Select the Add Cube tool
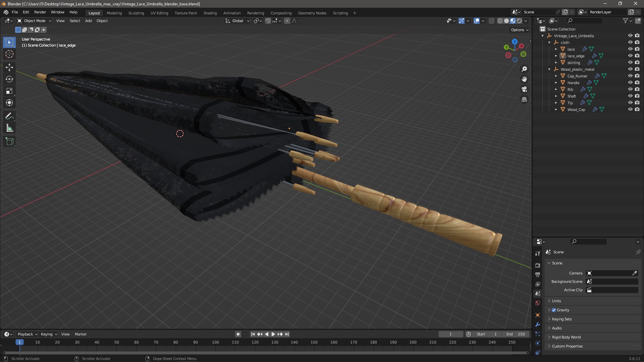The height and width of the screenshot is (362, 644). [9, 141]
